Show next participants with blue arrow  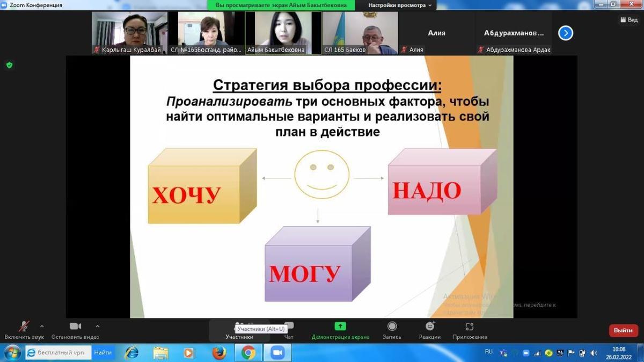tap(565, 33)
